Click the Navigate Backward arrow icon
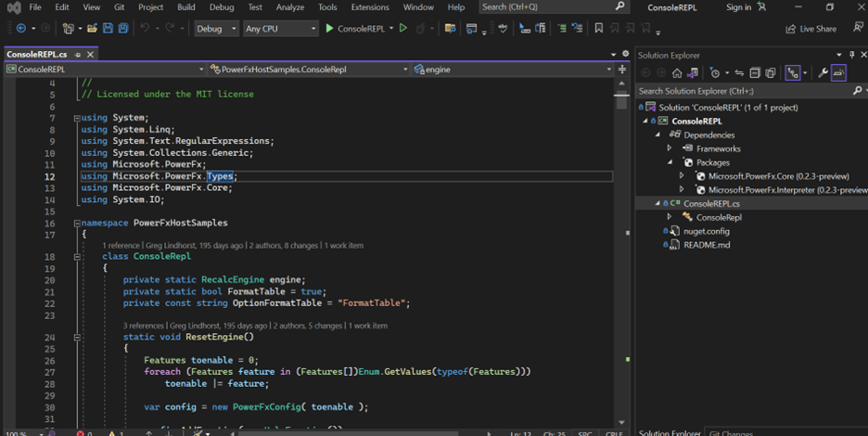Viewport: 868px width, 436px height. (x=21, y=28)
